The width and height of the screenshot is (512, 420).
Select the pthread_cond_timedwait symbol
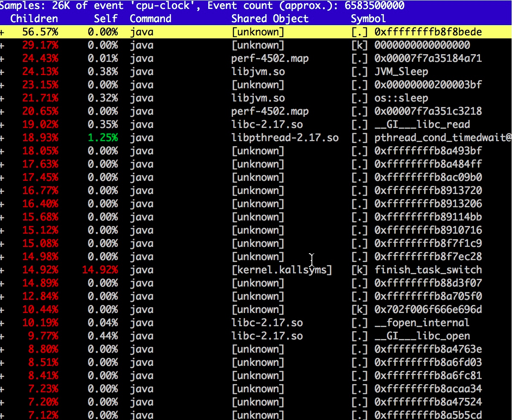442,138
